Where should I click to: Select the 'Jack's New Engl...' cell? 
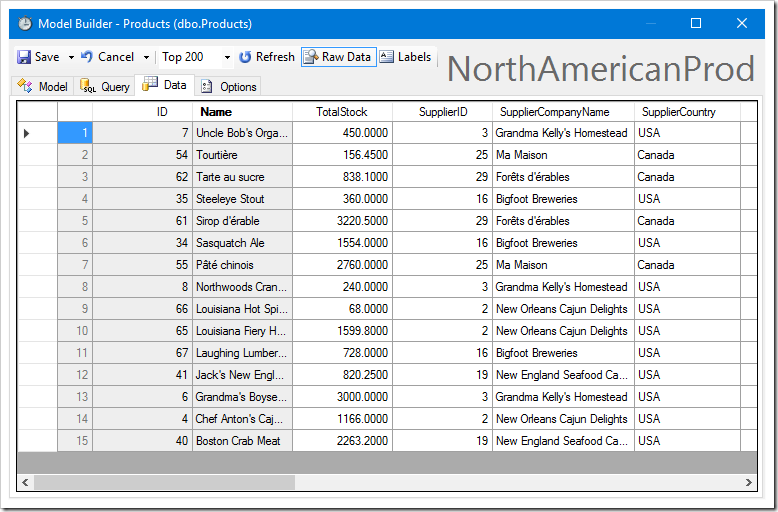[x=243, y=375]
